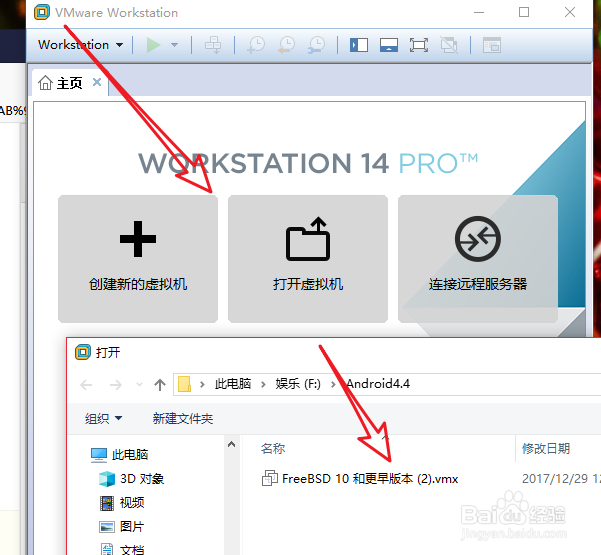Click the folder icon in address bar
The image size is (601, 555).
[184, 384]
